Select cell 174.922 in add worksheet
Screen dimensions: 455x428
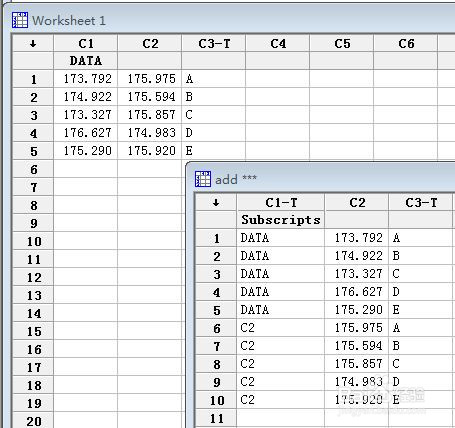coord(357,256)
